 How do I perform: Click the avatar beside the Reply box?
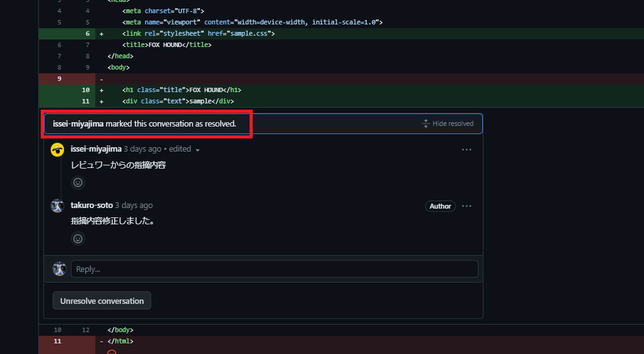[x=60, y=269]
